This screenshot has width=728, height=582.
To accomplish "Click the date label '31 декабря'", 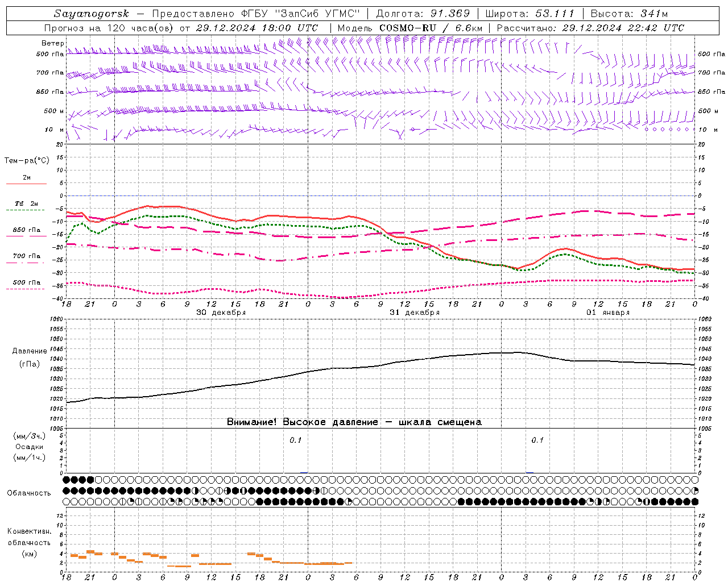I will pyautogui.click(x=415, y=313).
